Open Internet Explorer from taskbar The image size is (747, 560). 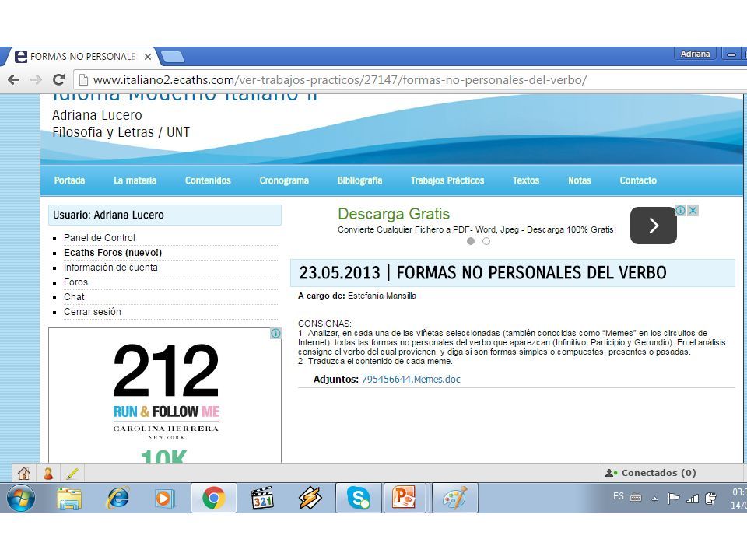pyautogui.click(x=117, y=498)
